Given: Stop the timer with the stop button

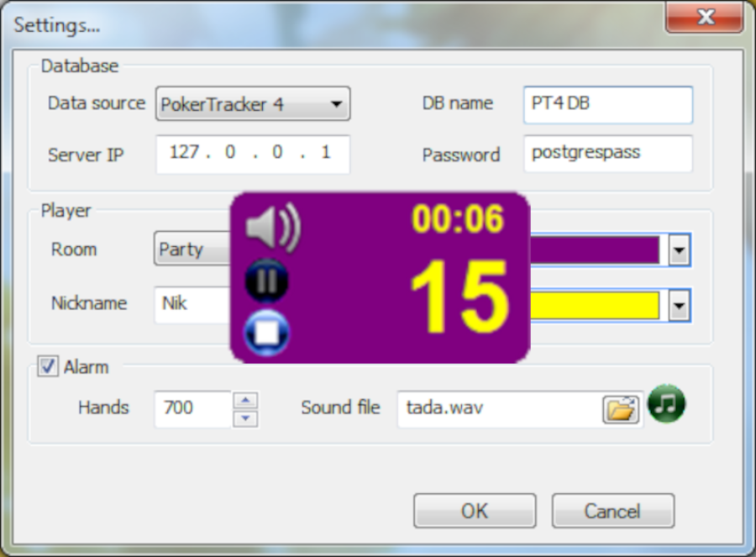Looking at the screenshot, I should [266, 334].
